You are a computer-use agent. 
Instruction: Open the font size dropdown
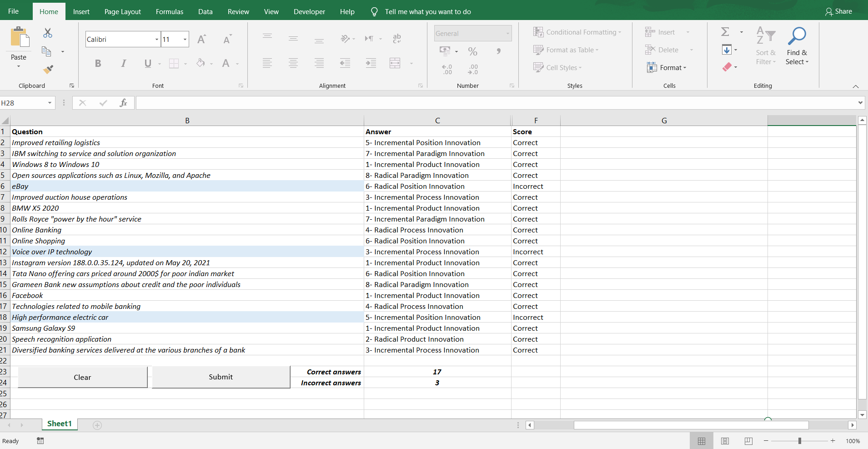(184, 39)
